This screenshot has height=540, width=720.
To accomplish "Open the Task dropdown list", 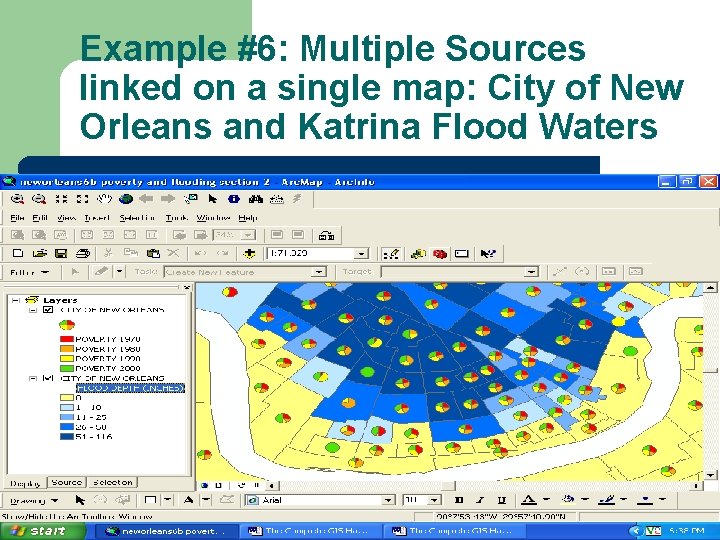I will [319, 272].
